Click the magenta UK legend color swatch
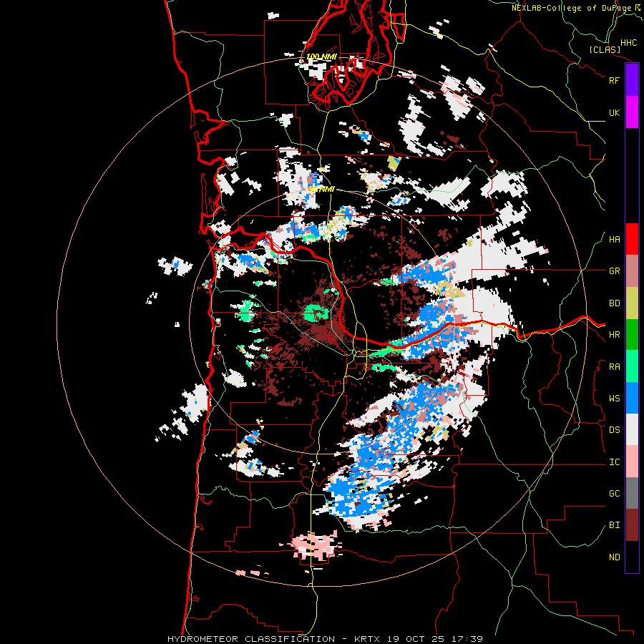This screenshot has width=644, height=644. click(x=632, y=112)
